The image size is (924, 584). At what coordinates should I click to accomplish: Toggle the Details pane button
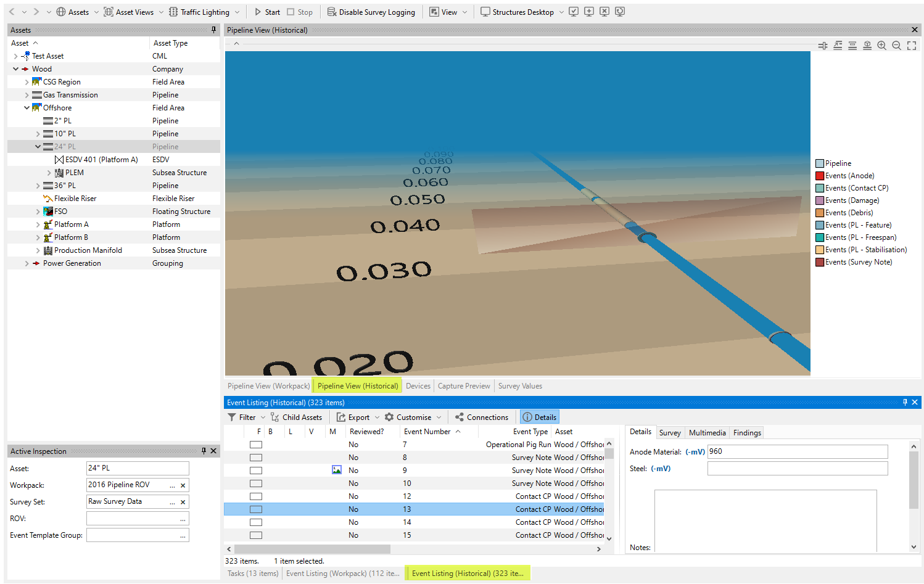tap(540, 417)
